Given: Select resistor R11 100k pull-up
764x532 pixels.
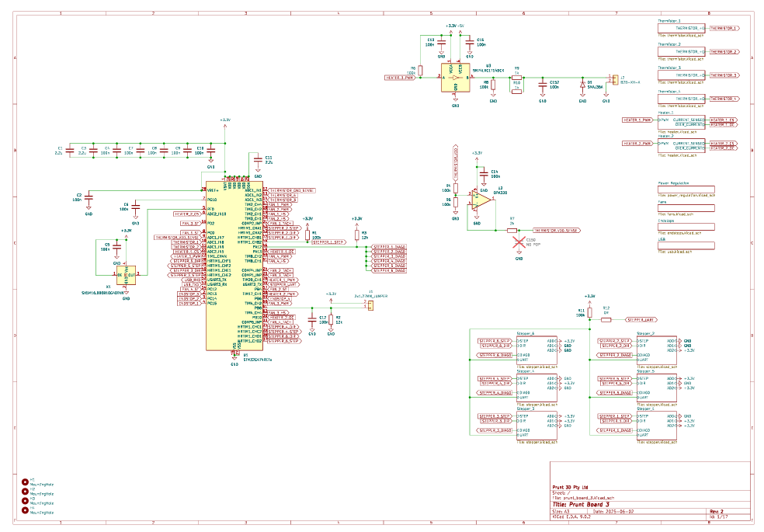Looking at the screenshot, I should pos(590,312).
